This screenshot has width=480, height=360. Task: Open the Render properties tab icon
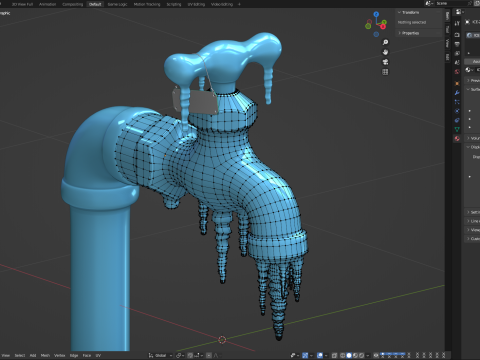[457, 35]
